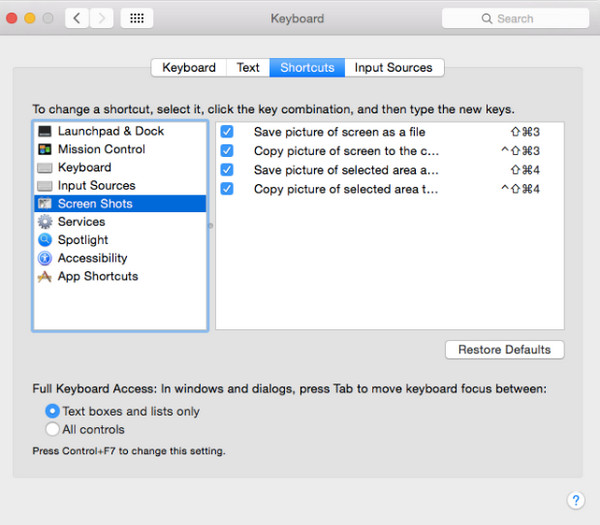Select the Launchpad & Dock category icon
The height and width of the screenshot is (525, 600).
[x=44, y=132]
